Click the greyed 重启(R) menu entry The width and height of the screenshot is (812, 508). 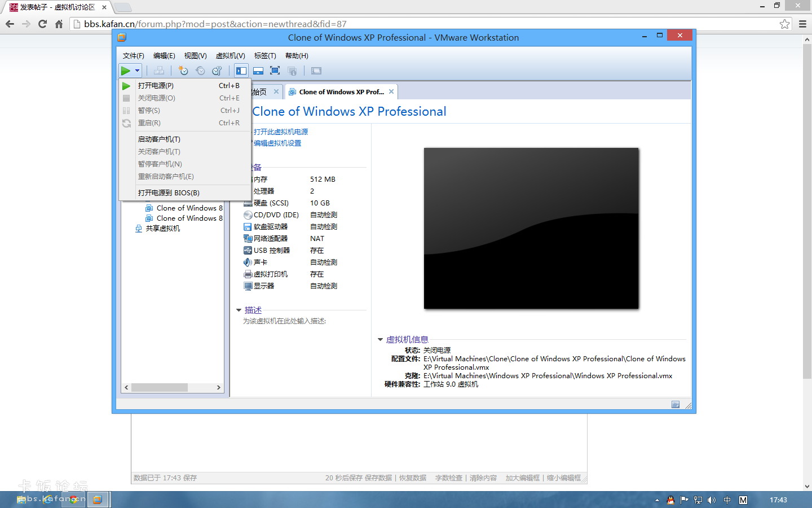click(x=185, y=123)
